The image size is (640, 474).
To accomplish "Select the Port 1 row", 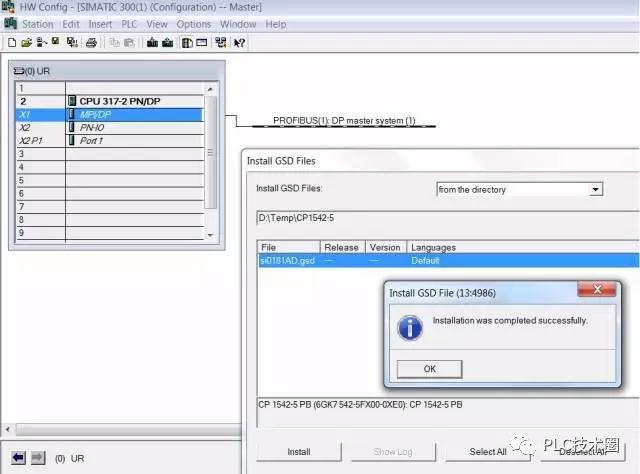I will (x=110, y=140).
